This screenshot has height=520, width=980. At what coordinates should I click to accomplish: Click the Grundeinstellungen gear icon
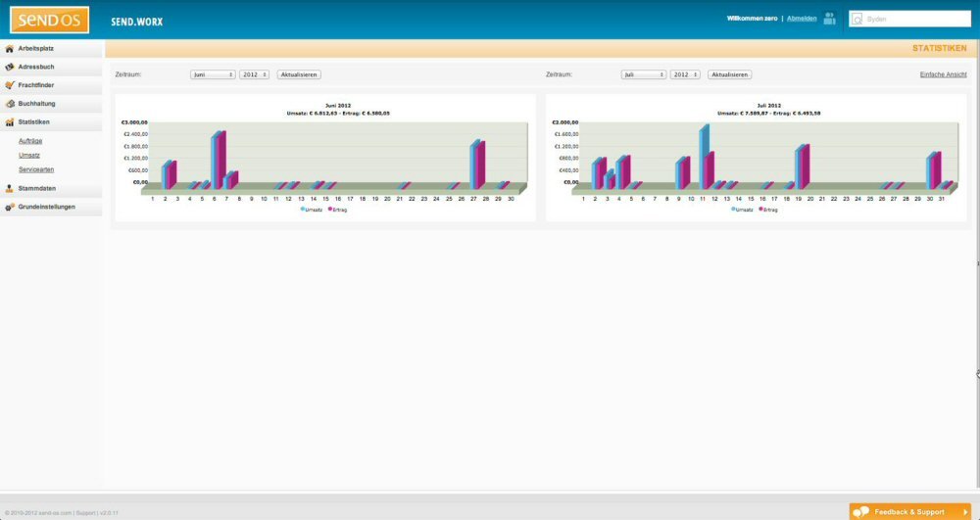(x=10, y=207)
